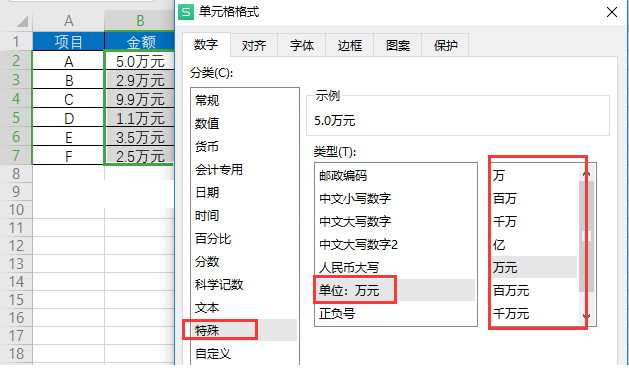Image resolution: width=629 pixels, height=370 pixels.
Task: Click the 金额 header cell
Action: pos(140,42)
